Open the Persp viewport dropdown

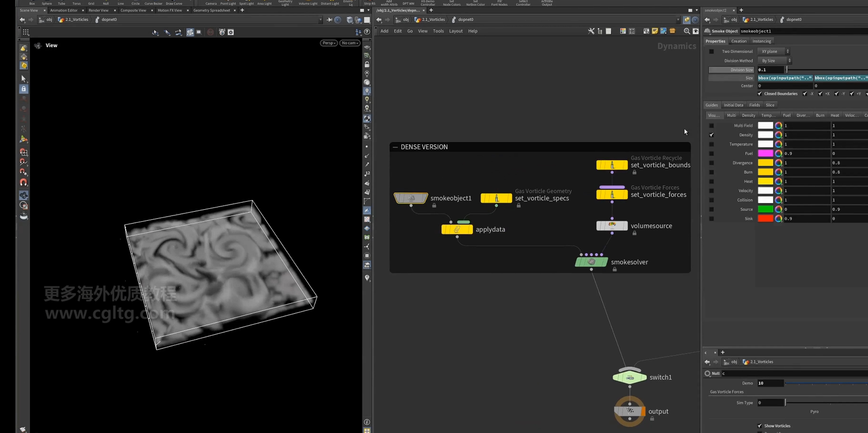(x=328, y=43)
